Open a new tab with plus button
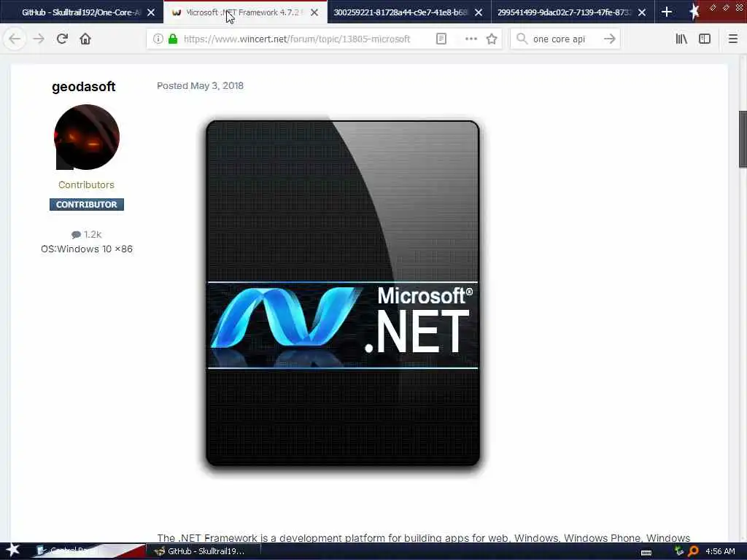The width and height of the screenshot is (747, 560). (x=667, y=12)
